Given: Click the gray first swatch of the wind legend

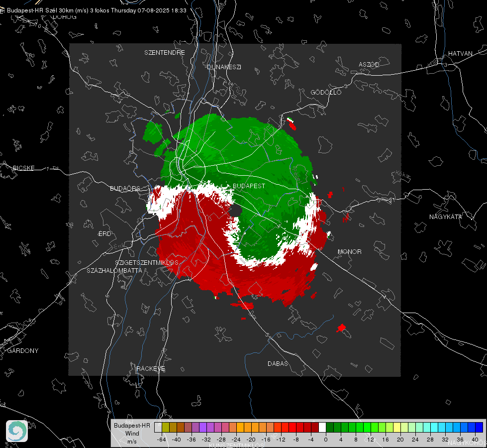Looking at the screenshot, I should point(158,428).
